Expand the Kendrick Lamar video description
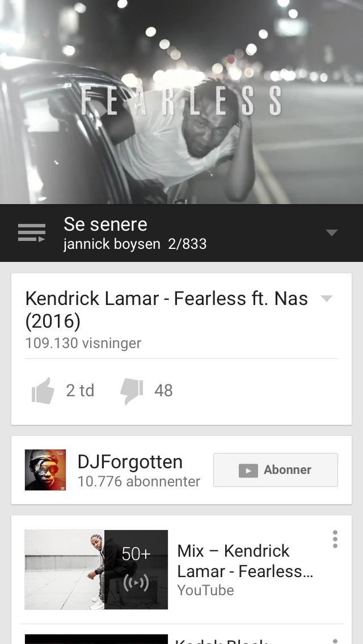The width and height of the screenshot is (363, 644). [x=327, y=299]
